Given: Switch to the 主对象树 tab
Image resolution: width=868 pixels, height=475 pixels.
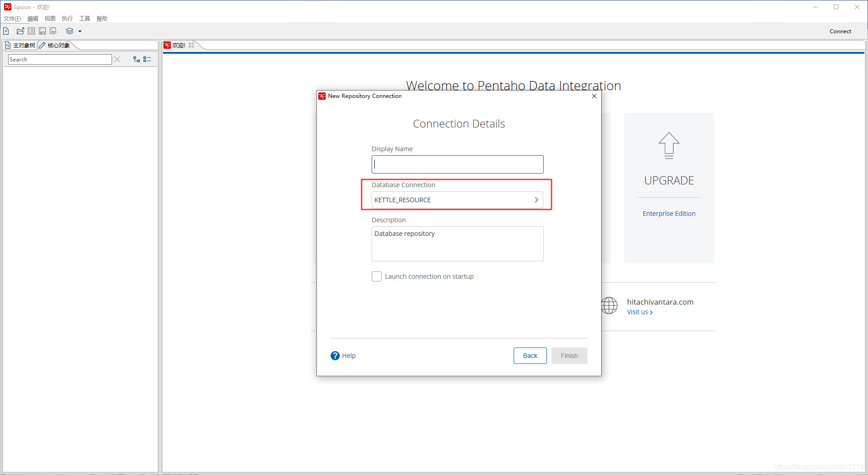Looking at the screenshot, I should click(x=20, y=45).
